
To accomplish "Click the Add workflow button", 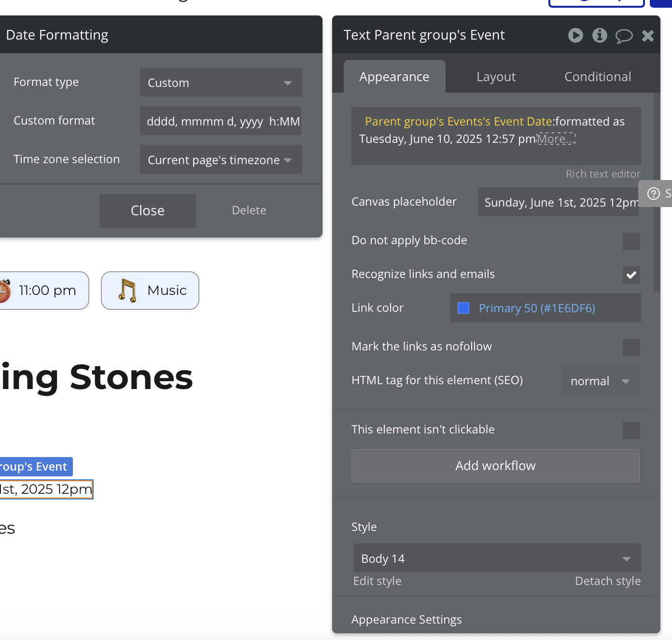I will click(495, 466).
